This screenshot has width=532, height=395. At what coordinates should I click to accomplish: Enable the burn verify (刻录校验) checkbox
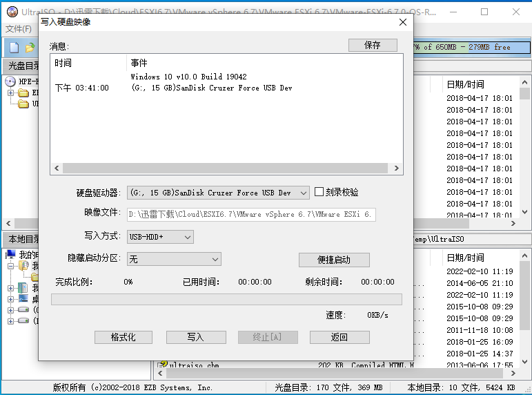tap(319, 192)
